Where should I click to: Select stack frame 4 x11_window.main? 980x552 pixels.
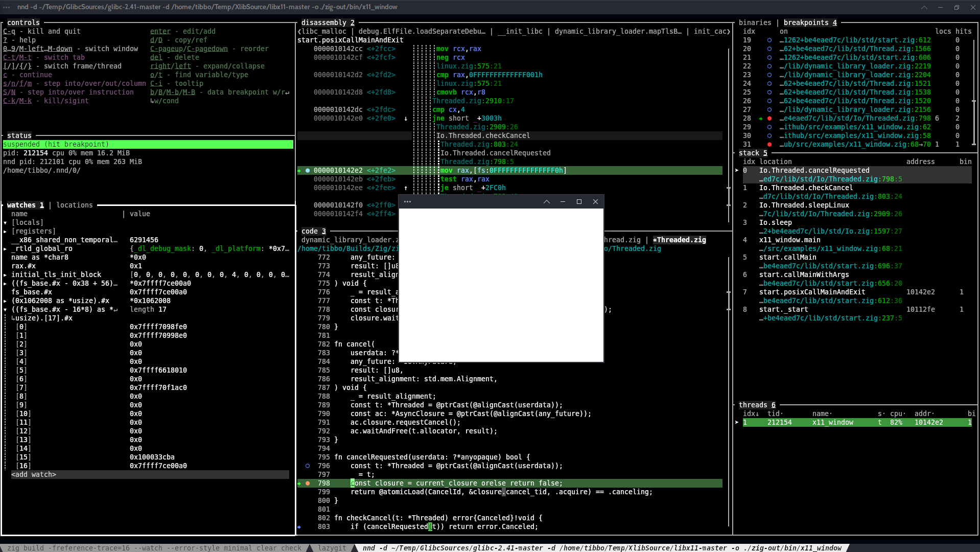click(789, 240)
